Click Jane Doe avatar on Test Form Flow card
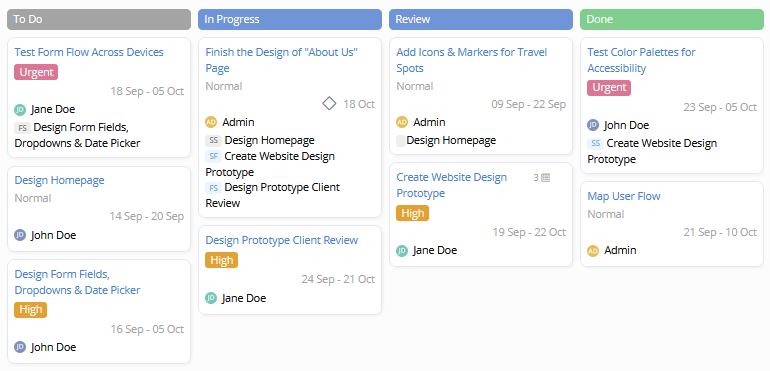Screen dimensions: 770x371 pyautogui.click(x=20, y=109)
